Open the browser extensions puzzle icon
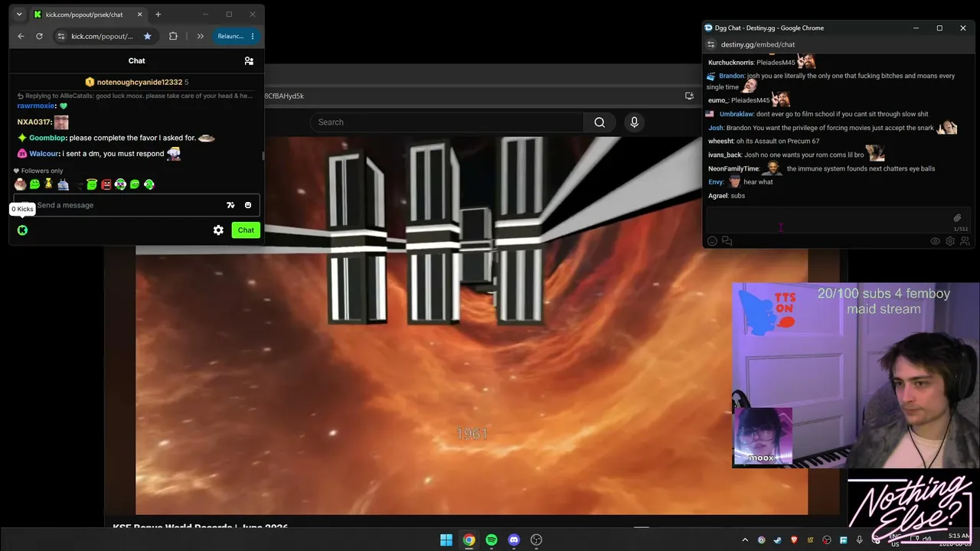This screenshot has height=551, width=980. [173, 36]
